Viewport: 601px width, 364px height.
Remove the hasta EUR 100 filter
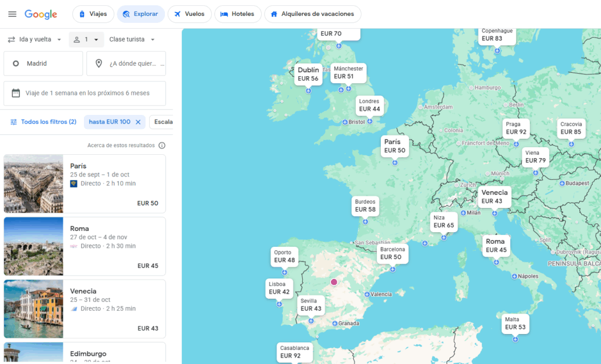(x=139, y=122)
